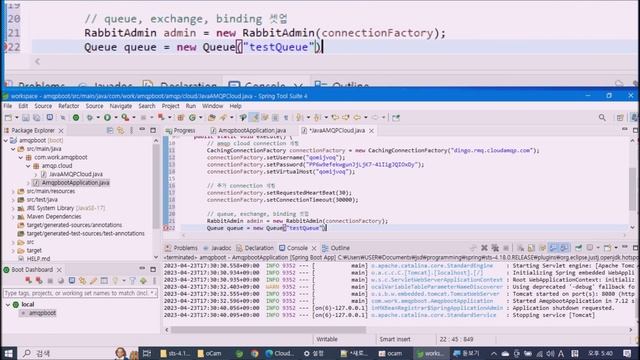640x360 pixels.
Task: Open the File menu
Action: 8,106
